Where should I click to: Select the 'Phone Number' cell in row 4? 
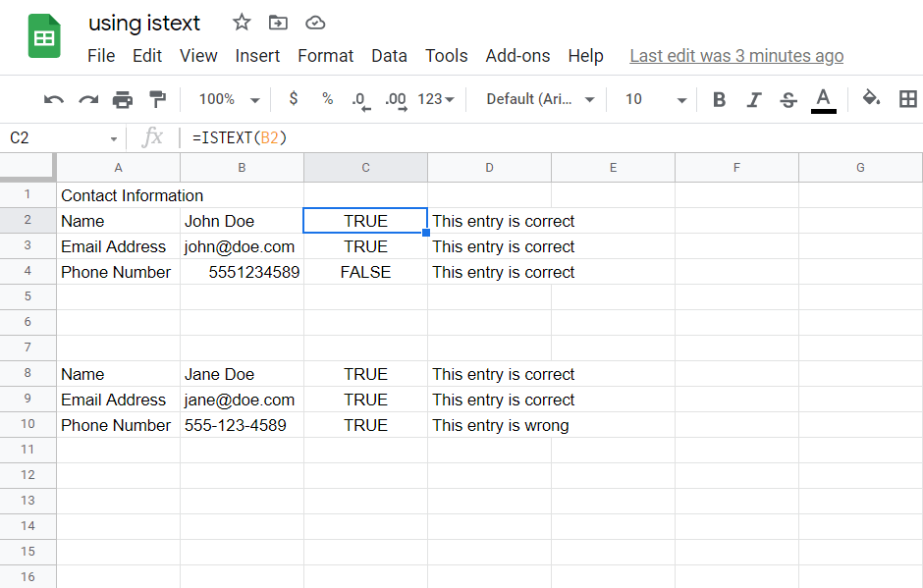pyautogui.click(x=118, y=272)
